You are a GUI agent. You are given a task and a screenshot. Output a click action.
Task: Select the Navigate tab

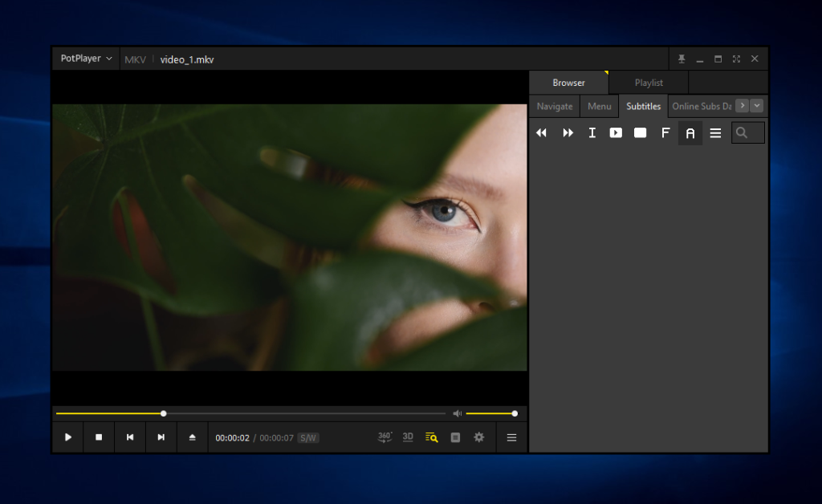tap(555, 106)
